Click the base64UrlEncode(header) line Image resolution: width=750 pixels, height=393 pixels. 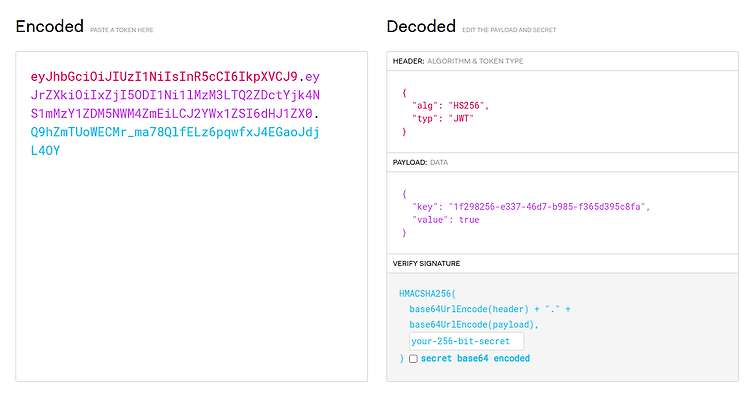(x=490, y=309)
